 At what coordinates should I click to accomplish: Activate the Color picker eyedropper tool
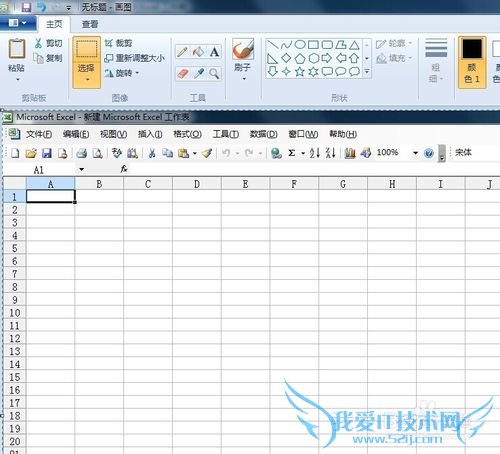[198, 73]
